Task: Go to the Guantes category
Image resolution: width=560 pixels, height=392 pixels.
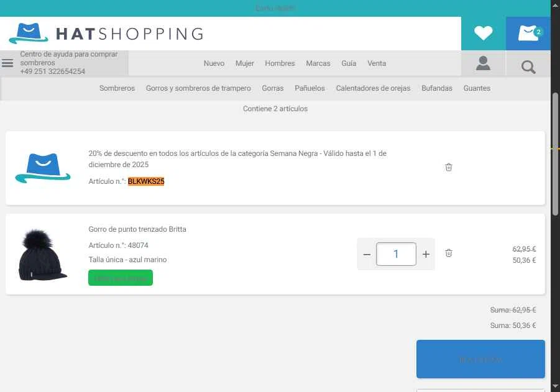Action: (x=477, y=88)
